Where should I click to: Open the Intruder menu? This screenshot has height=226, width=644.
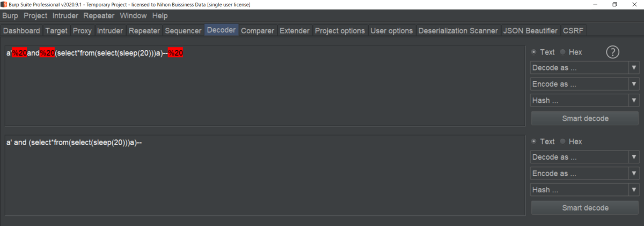65,16
